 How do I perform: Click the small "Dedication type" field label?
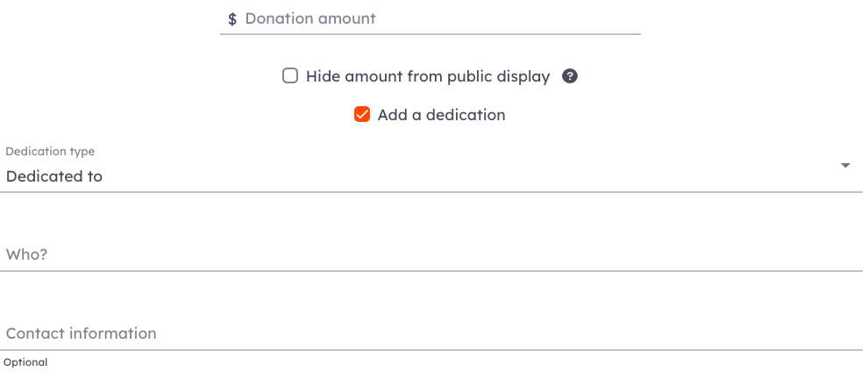[50, 151]
